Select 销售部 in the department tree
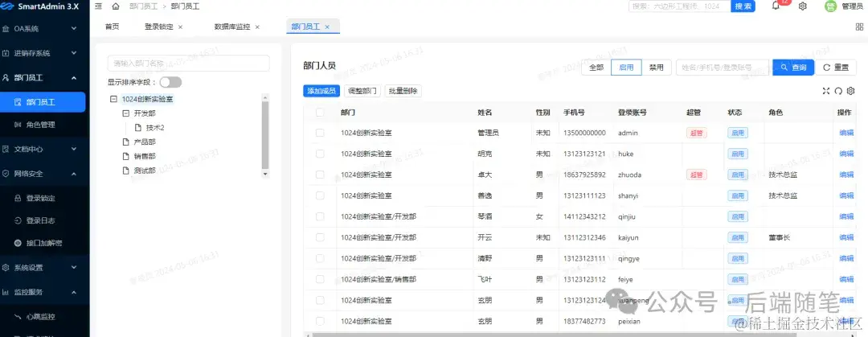868x337 pixels. (x=145, y=156)
